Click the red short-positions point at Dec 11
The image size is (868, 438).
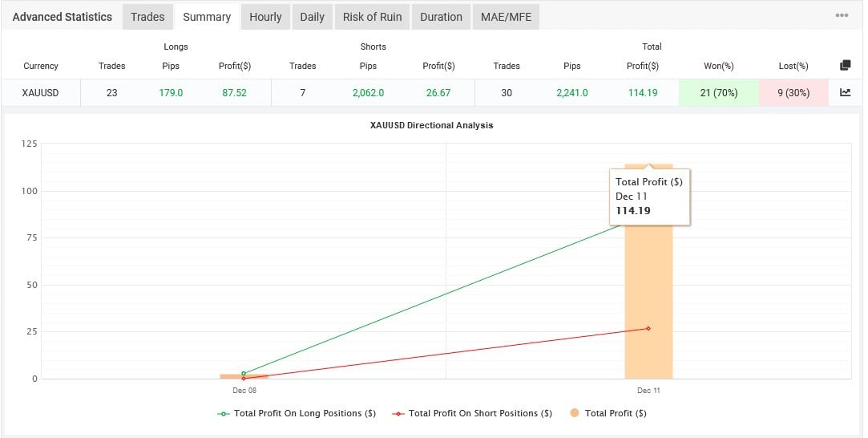tap(648, 328)
